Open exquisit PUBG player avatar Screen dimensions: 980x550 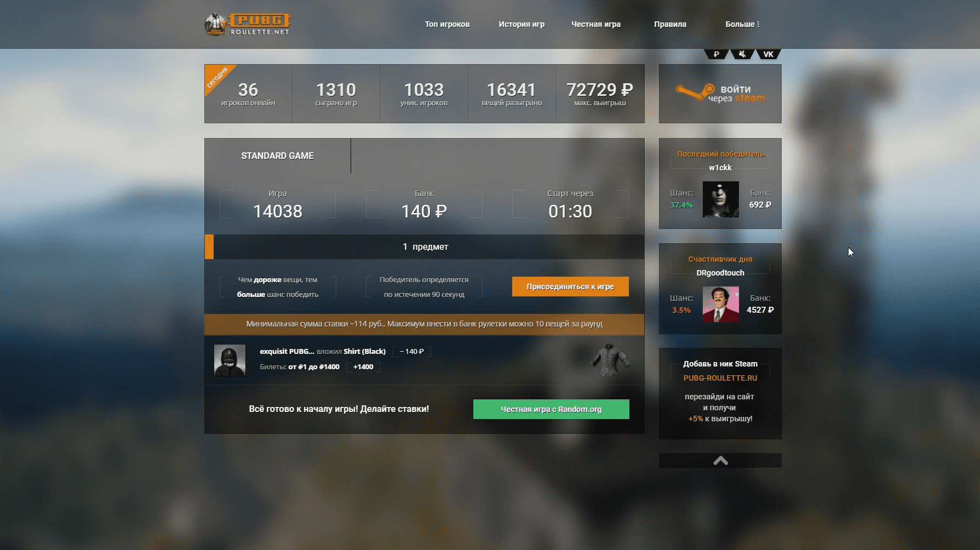pos(230,360)
